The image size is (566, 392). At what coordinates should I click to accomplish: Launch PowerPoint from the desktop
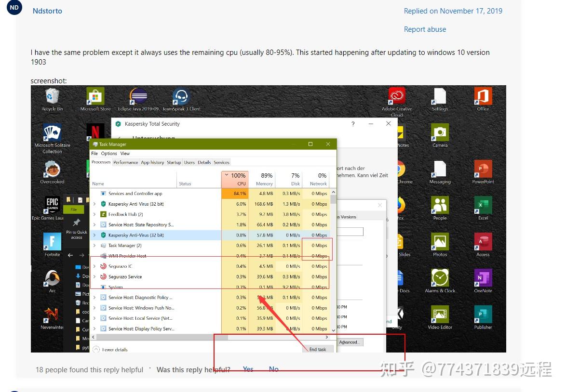[x=483, y=169]
